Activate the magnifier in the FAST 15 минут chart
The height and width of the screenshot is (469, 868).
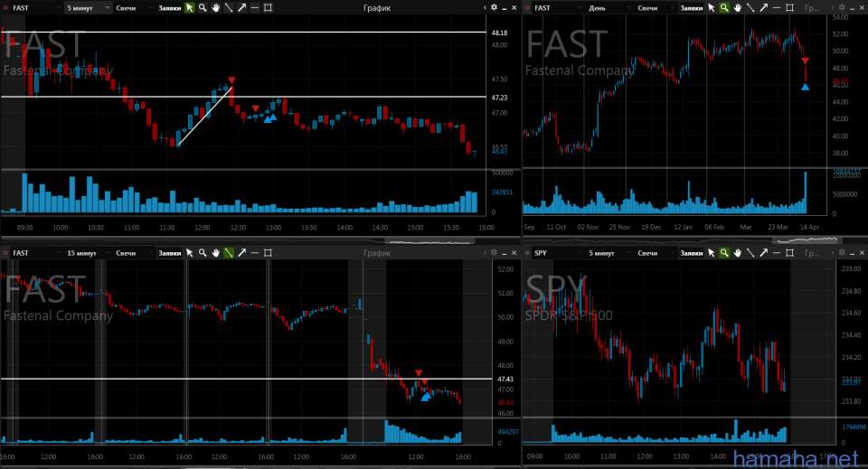(203, 253)
